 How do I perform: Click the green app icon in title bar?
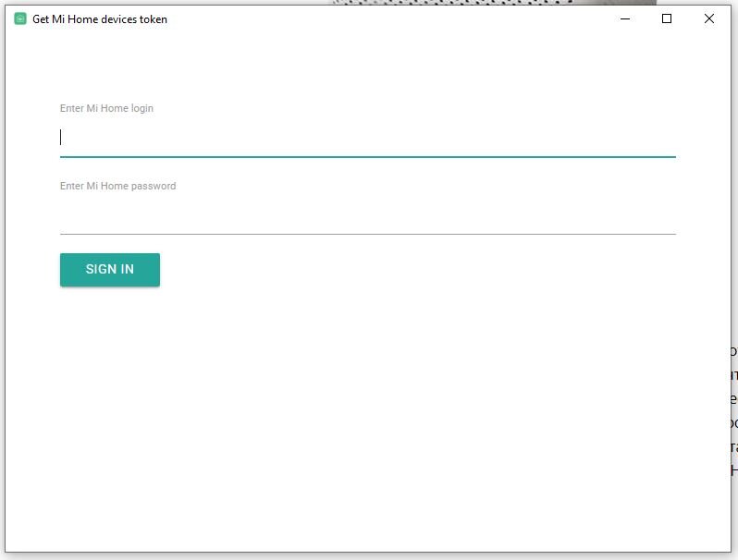pyautogui.click(x=20, y=18)
